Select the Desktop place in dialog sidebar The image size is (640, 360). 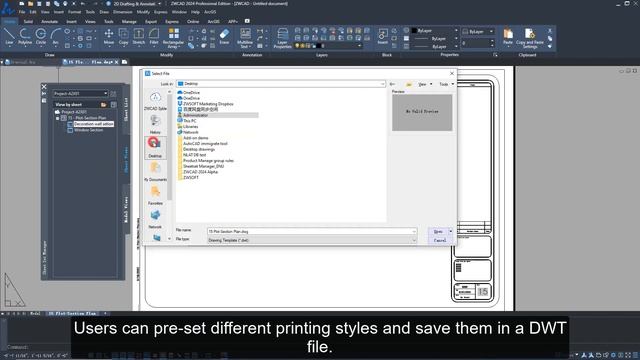[155, 148]
